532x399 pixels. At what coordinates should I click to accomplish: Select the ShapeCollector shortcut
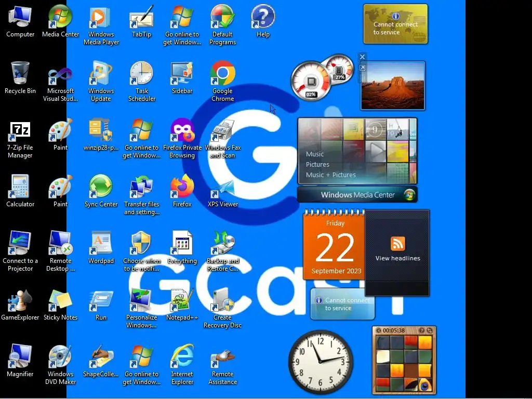coord(101,361)
